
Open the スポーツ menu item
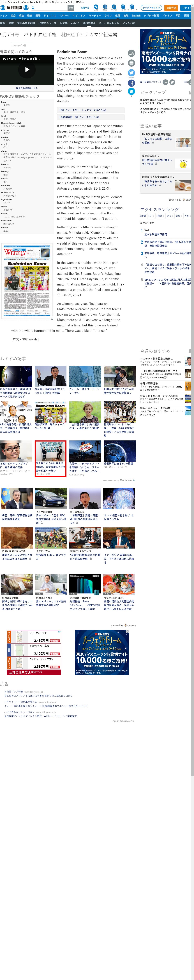64,16
